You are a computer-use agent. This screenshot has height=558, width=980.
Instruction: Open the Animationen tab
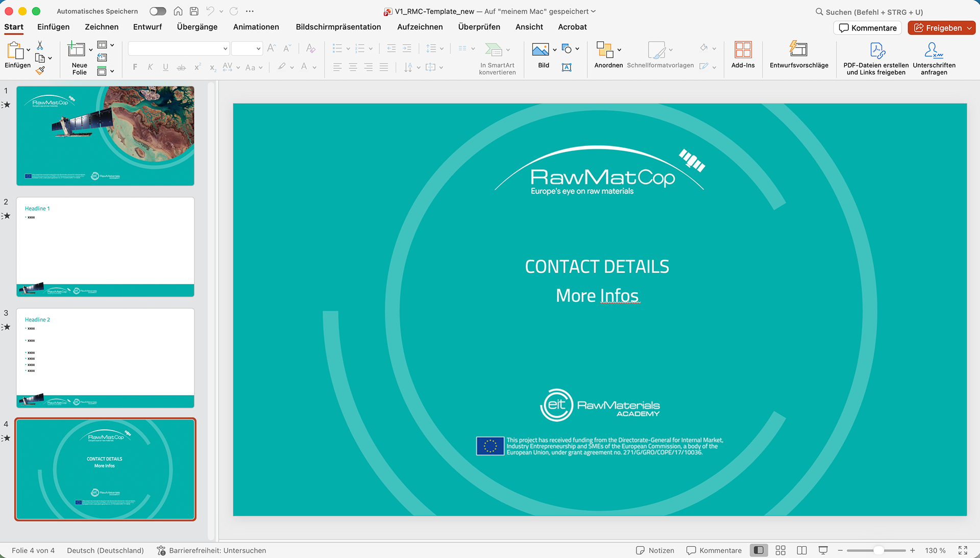tap(256, 27)
